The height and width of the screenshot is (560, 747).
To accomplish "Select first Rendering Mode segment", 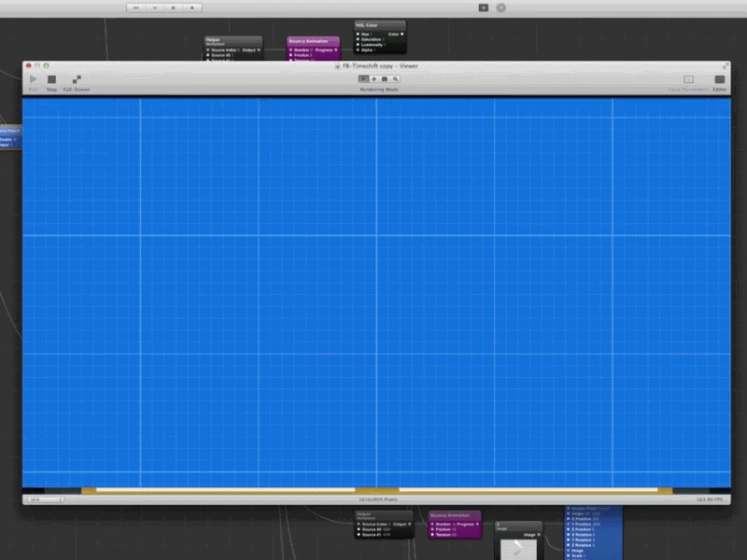I will pyautogui.click(x=363, y=79).
